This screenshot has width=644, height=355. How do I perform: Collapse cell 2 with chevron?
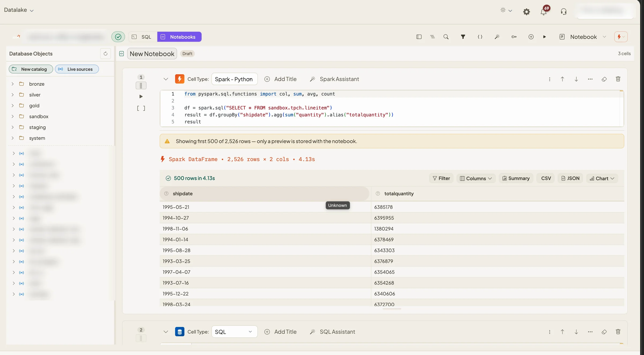pyautogui.click(x=166, y=332)
